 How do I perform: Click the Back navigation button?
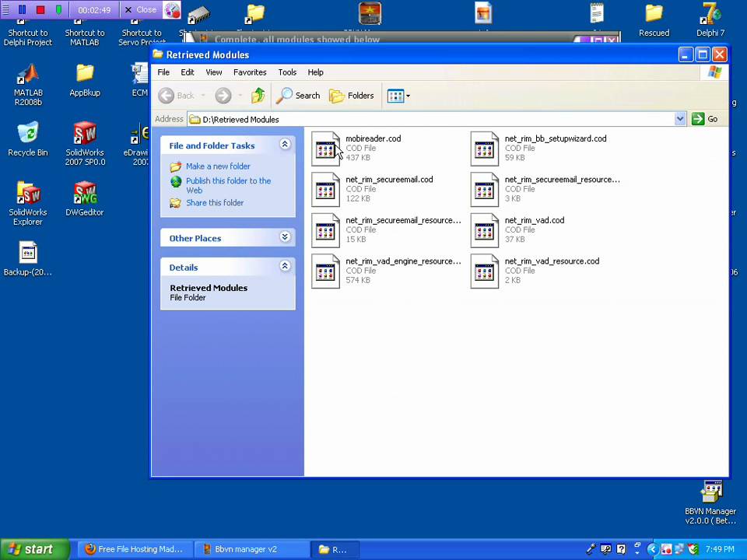[x=177, y=96]
